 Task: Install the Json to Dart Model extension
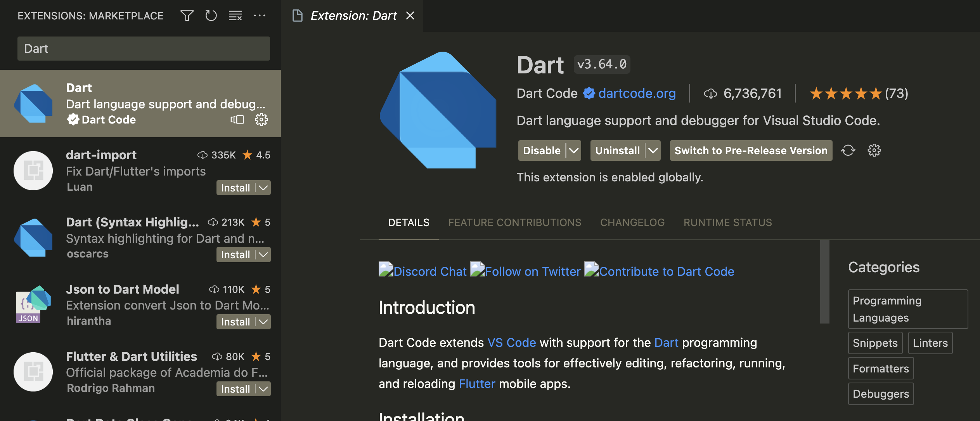(235, 322)
